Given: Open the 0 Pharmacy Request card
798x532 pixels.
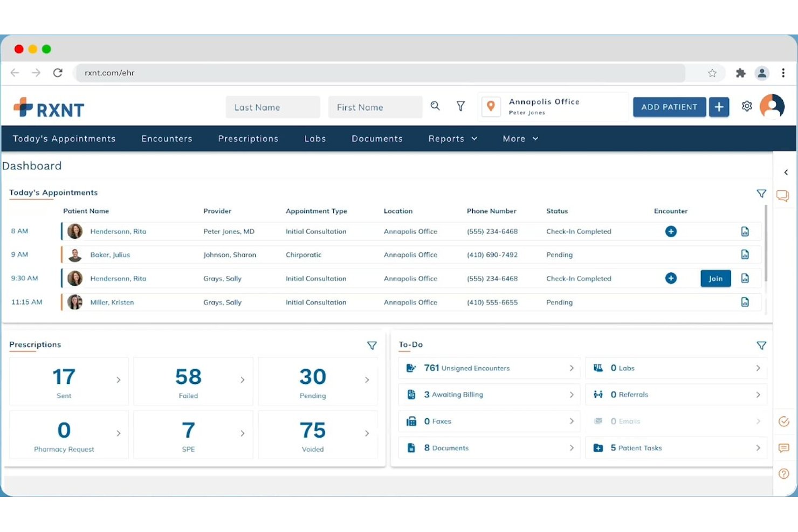Looking at the screenshot, I should click(x=69, y=435).
